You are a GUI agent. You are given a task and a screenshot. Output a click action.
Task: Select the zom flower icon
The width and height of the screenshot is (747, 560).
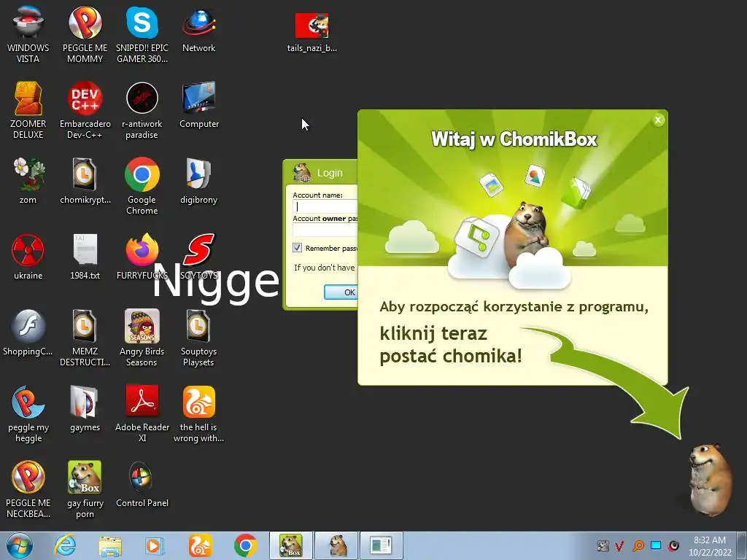[28, 181]
